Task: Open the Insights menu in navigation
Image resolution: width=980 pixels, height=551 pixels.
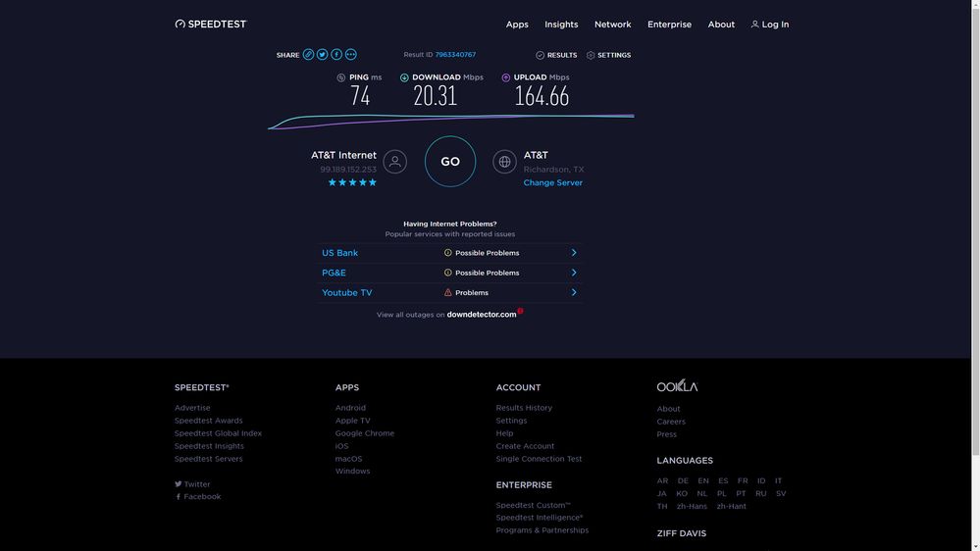Action: pos(561,25)
